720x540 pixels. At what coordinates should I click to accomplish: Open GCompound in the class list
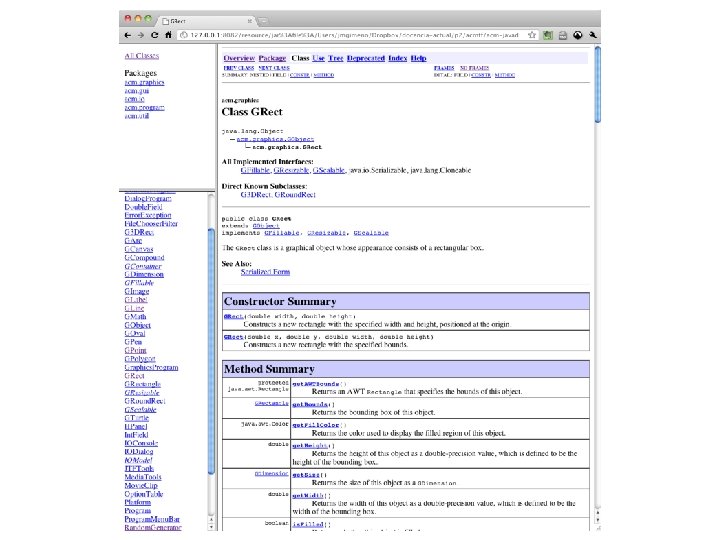point(144,258)
